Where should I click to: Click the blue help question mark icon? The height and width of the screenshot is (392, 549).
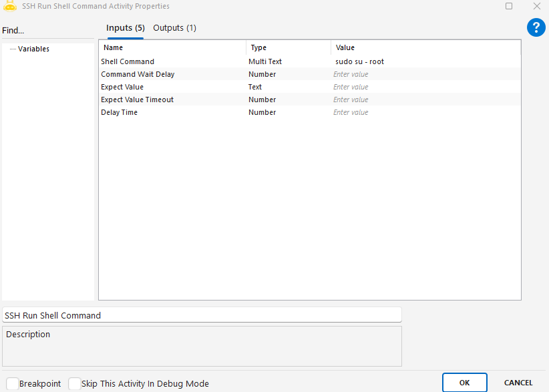tap(536, 27)
